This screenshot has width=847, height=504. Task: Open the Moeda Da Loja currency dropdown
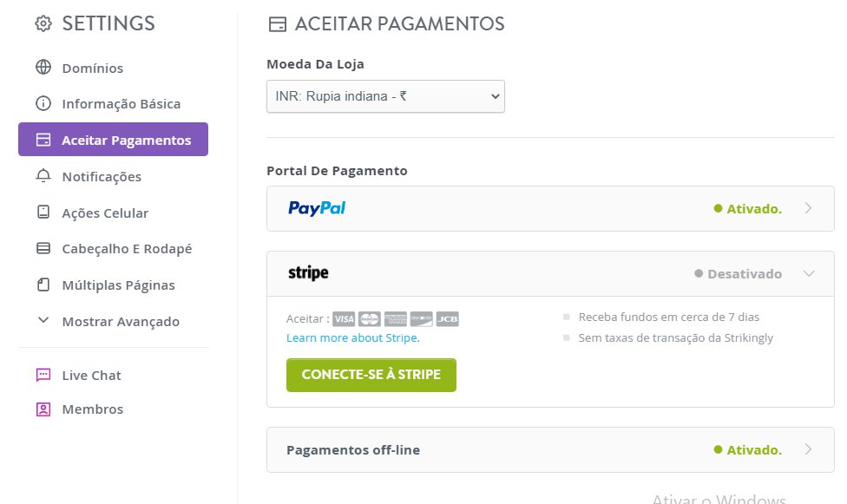tap(385, 96)
